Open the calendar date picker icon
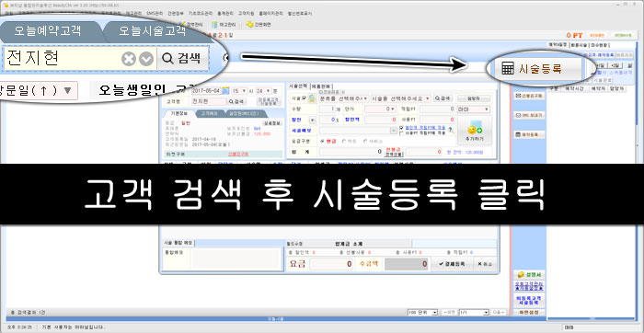This screenshot has height=333, width=644. (225, 90)
